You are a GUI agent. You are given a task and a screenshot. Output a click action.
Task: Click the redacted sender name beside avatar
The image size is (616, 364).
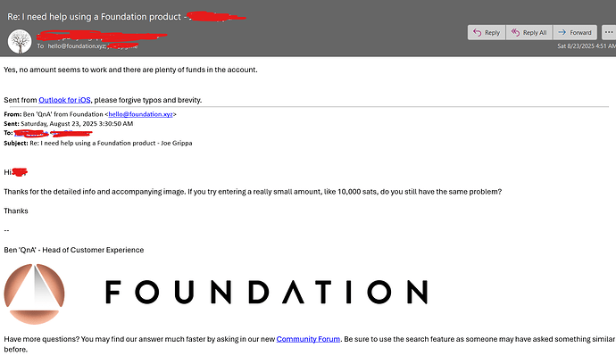[x=80, y=36]
